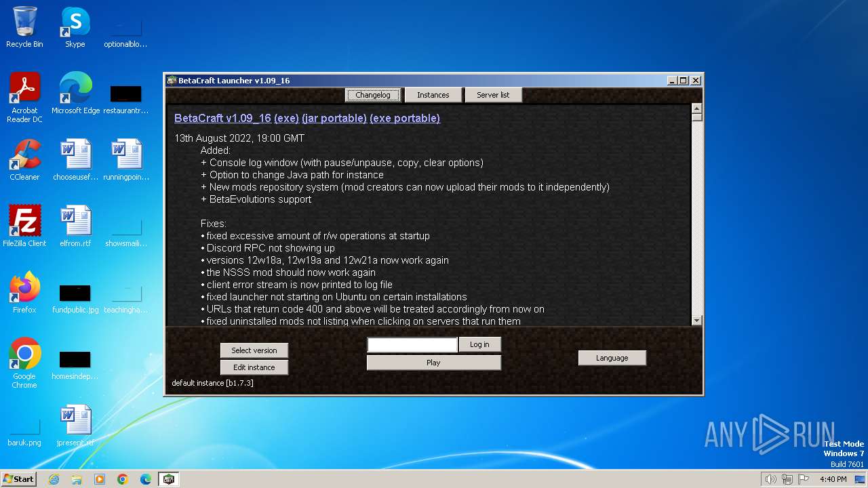Open Acrobat Reader DC shortcut
This screenshot has height=488, width=868.
(x=24, y=98)
